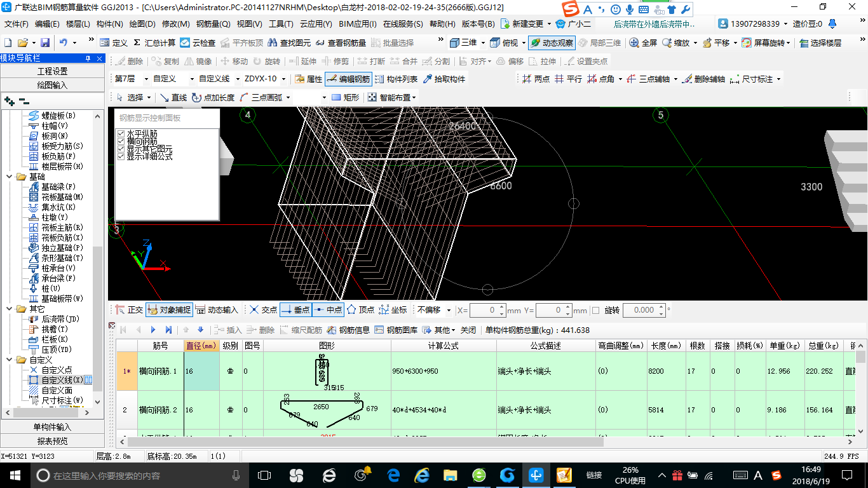Open 选择楼层 floor selection
Viewport: 868px width, 488px height.
coord(820,43)
